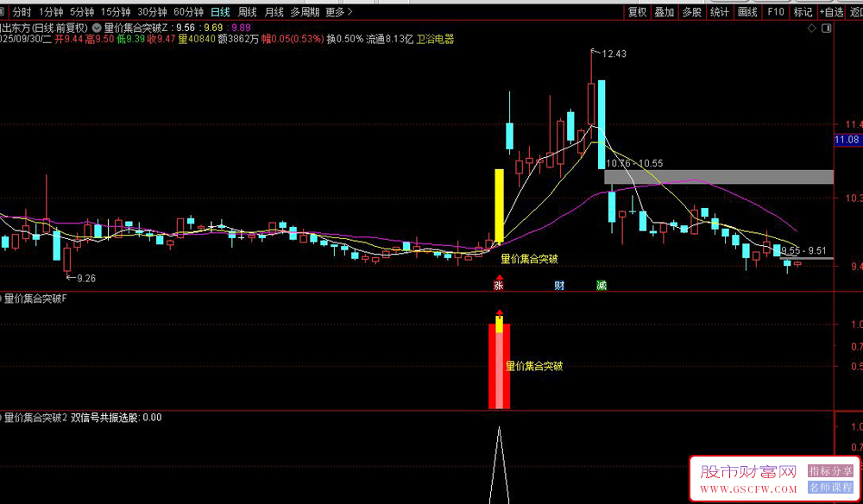Select the 日线 daily chart tab
This screenshot has width=863, height=504.
point(220,11)
